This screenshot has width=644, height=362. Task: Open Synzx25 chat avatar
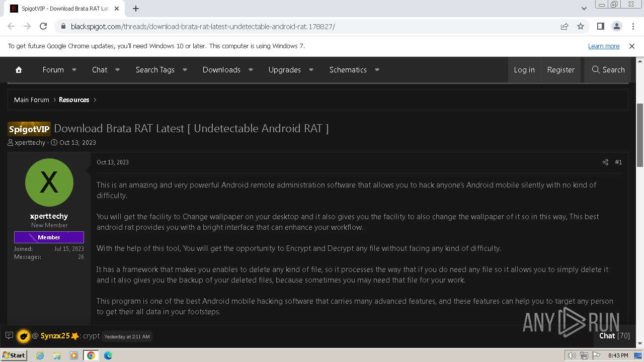[23, 336]
